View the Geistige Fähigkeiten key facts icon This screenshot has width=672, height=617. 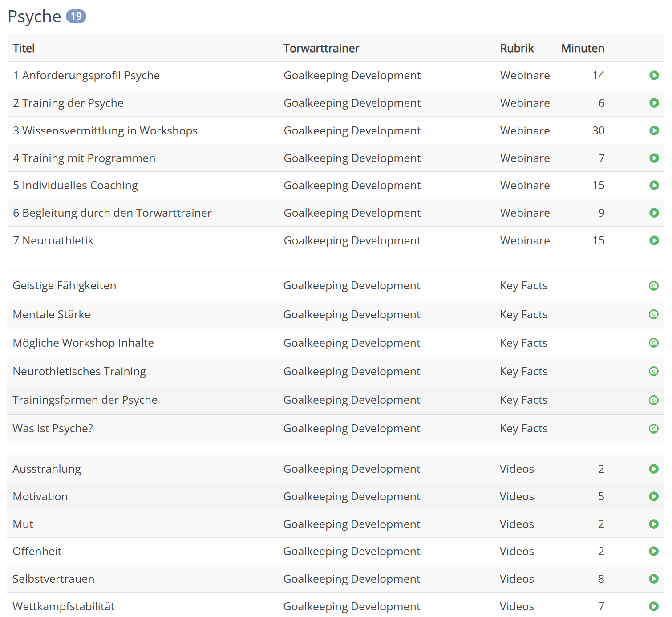[x=653, y=286]
